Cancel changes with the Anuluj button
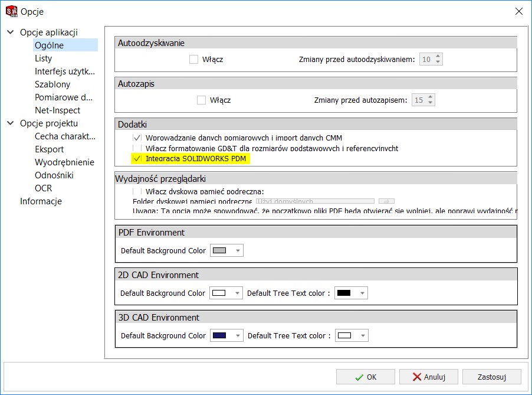Viewport: 532px width, 395px height. [x=428, y=377]
